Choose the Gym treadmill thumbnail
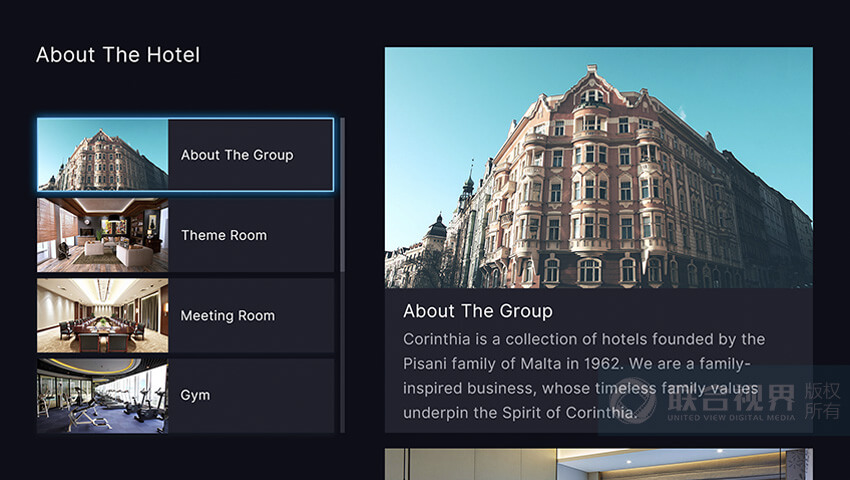Viewport: 850px width, 480px height. (x=103, y=395)
